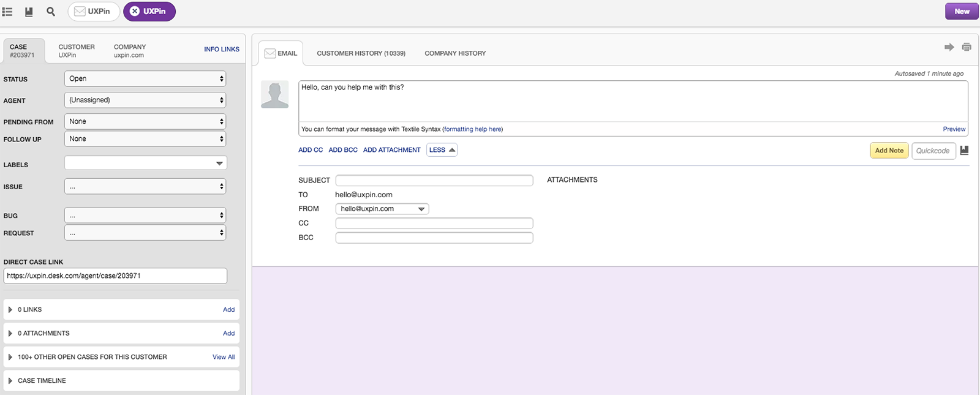Open the Pending From dropdown
This screenshot has width=980, height=395.
(145, 121)
